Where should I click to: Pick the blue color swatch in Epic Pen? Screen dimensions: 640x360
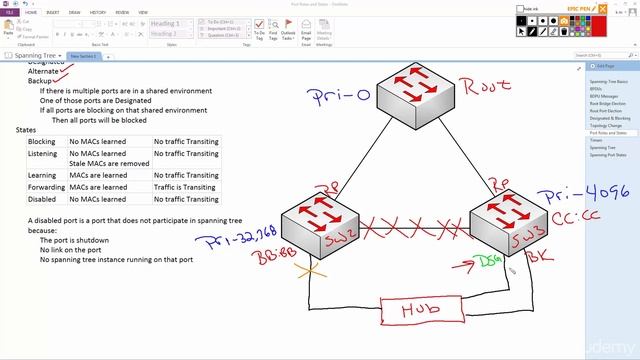(588, 18)
